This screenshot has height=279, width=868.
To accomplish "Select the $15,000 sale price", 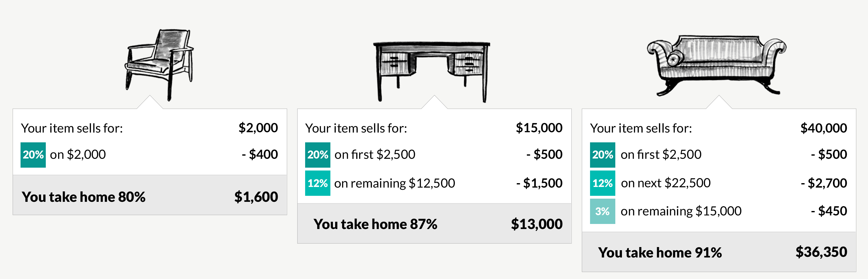I will click(539, 128).
